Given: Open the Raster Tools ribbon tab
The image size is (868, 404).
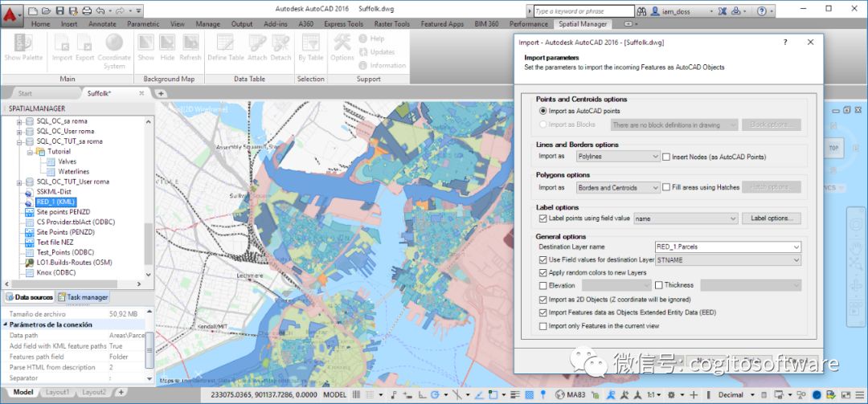Looking at the screenshot, I should (x=392, y=24).
